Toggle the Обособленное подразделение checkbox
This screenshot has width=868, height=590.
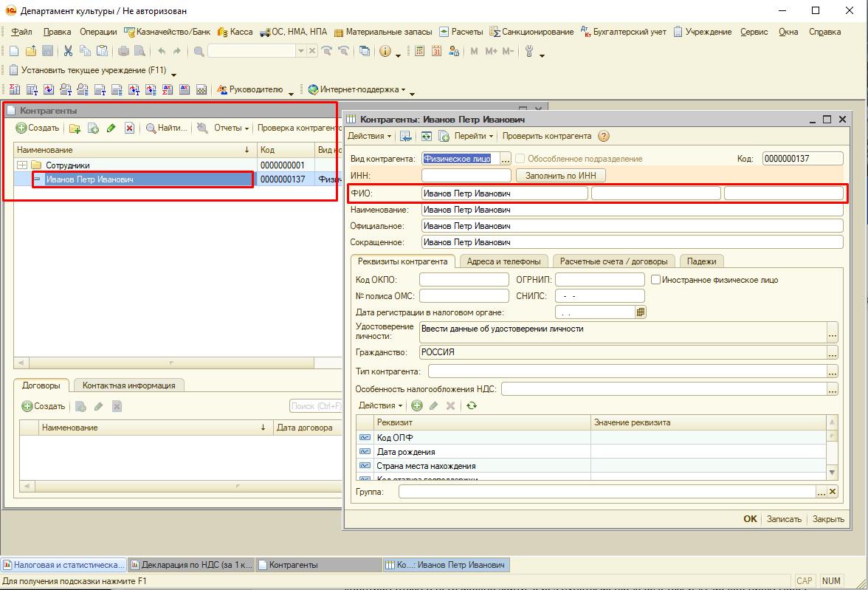[x=520, y=159]
